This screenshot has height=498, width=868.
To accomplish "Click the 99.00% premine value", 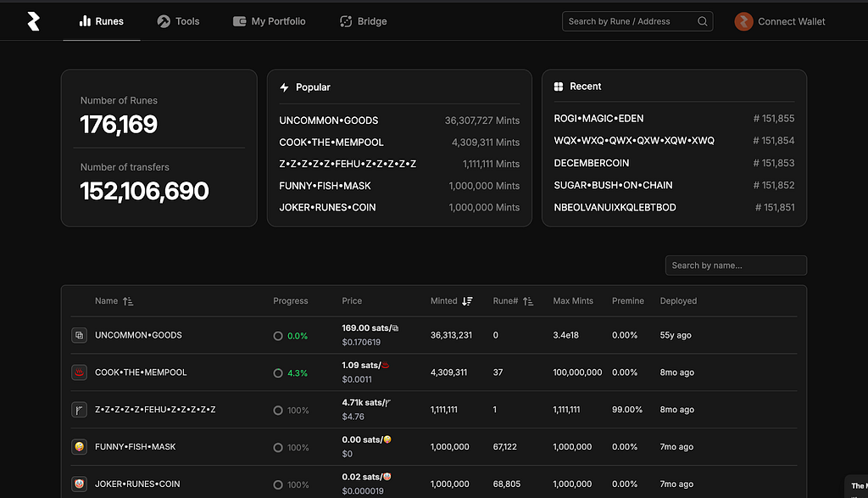I will pyautogui.click(x=627, y=410).
